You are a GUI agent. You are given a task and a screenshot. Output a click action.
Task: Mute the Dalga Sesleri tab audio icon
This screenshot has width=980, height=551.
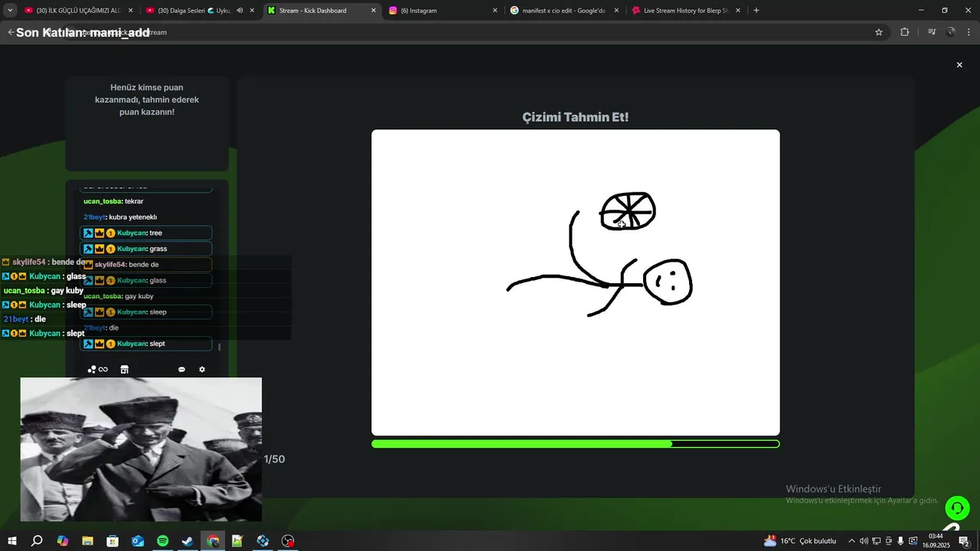240,11
